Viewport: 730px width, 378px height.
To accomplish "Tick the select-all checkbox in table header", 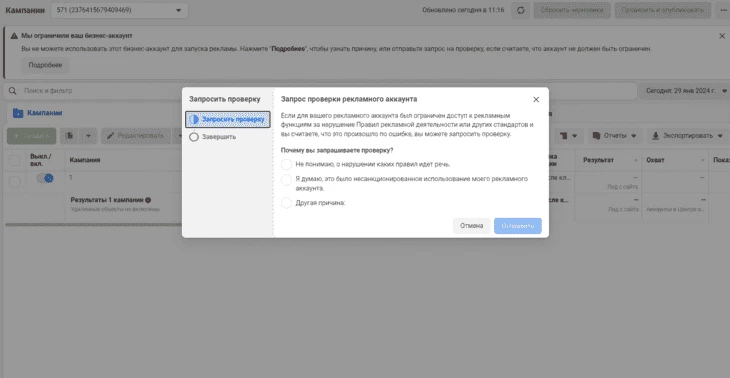I will click(x=15, y=161).
